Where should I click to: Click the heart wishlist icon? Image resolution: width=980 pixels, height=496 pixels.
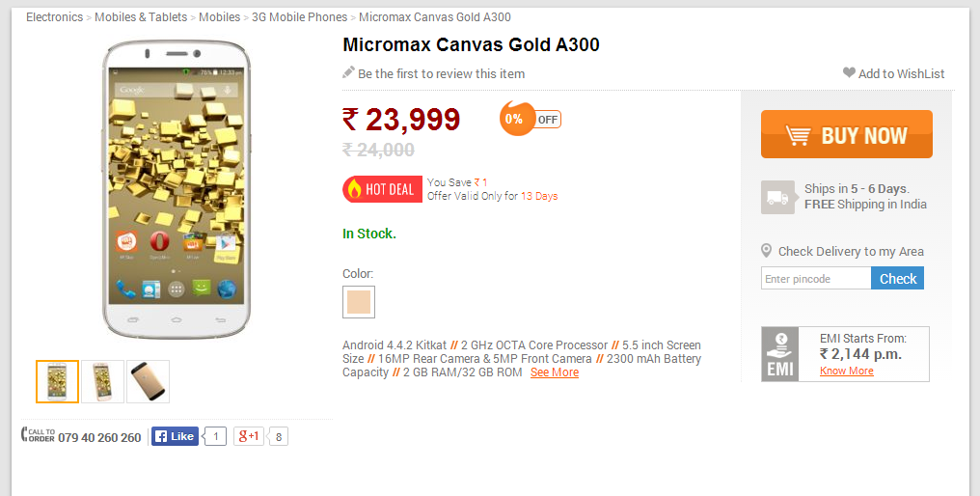[849, 73]
